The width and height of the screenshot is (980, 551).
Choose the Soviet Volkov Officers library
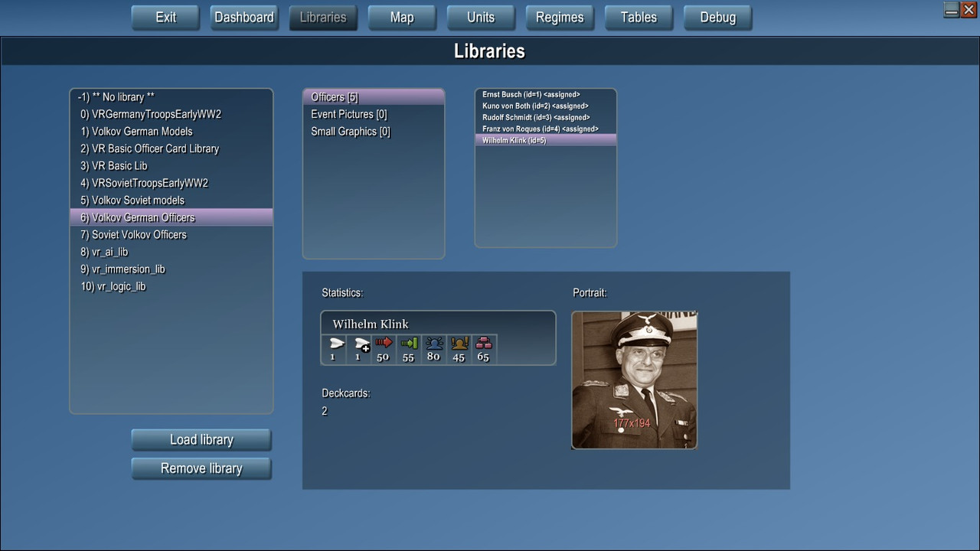pyautogui.click(x=171, y=235)
